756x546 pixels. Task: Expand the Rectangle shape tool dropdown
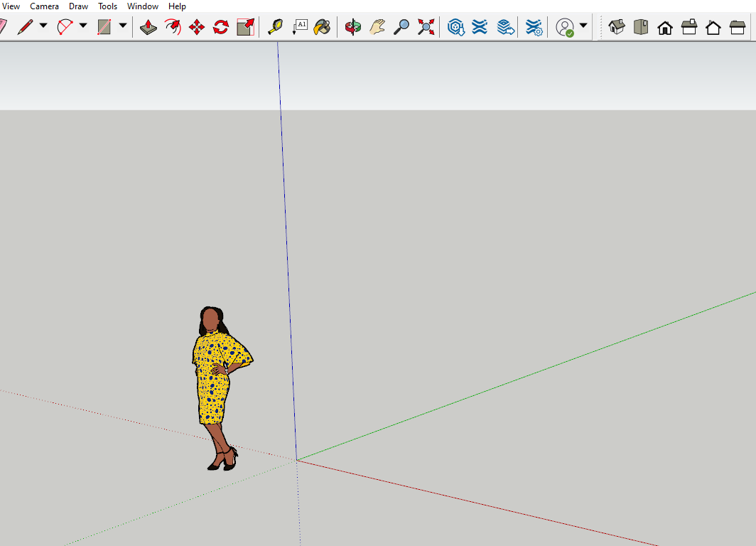pos(123,26)
